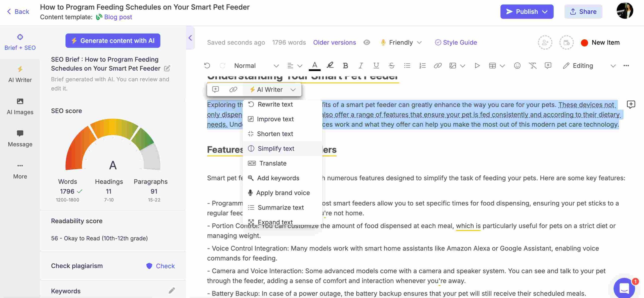This screenshot has width=644, height=298.
Task: Choose Apply brand voice
Action: [x=283, y=193]
